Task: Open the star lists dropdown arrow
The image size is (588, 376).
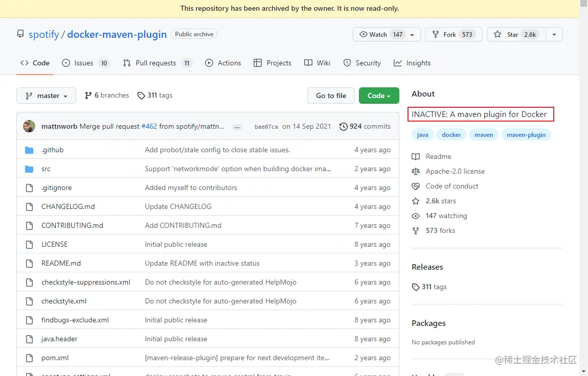Action: [x=554, y=34]
